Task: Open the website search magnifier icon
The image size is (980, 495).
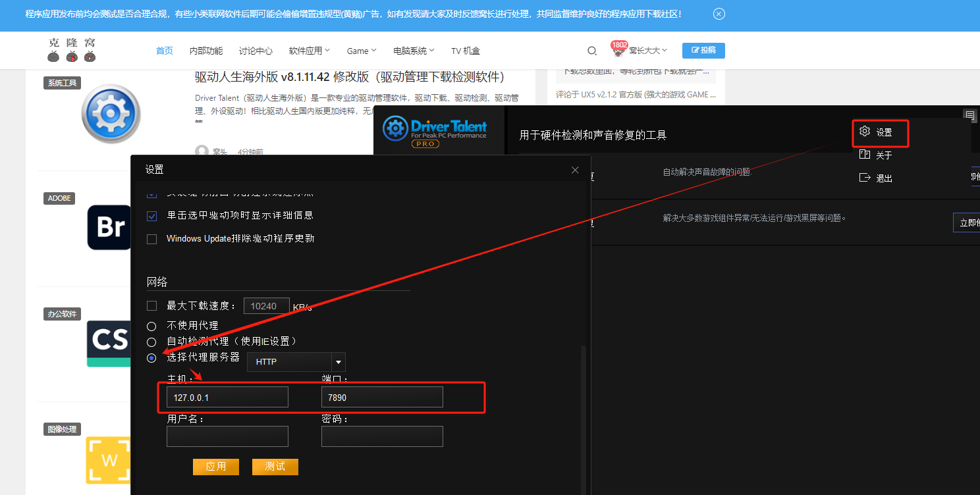Action: coord(592,51)
